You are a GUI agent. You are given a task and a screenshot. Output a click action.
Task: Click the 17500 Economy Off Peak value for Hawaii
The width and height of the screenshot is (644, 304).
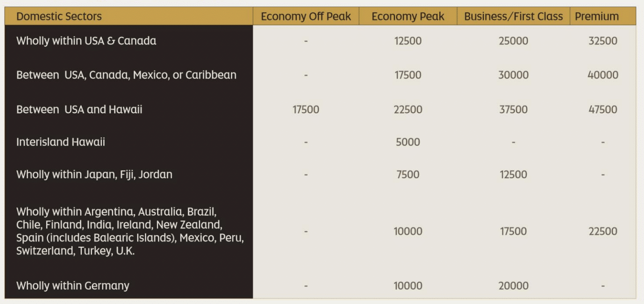coord(306,109)
